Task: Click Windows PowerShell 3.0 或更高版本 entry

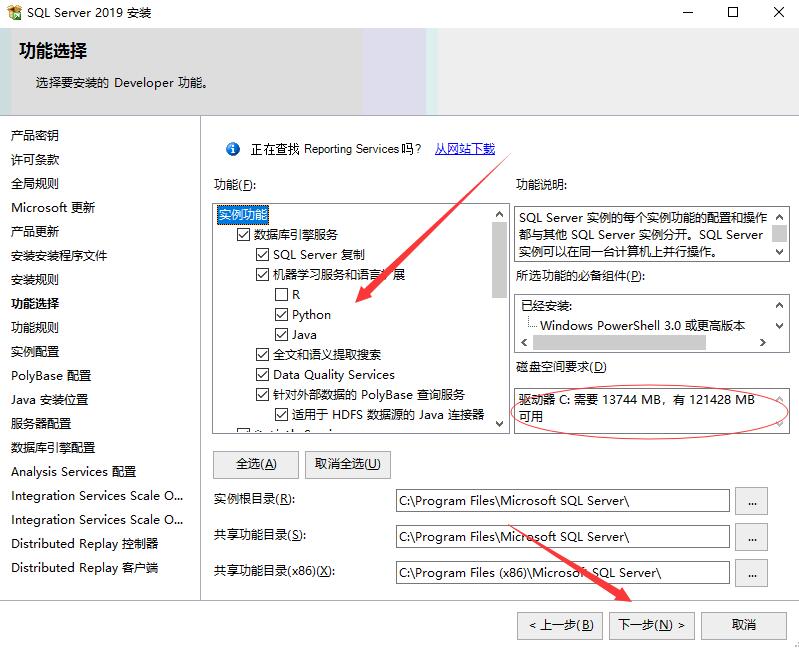Action: tap(643, 326)
